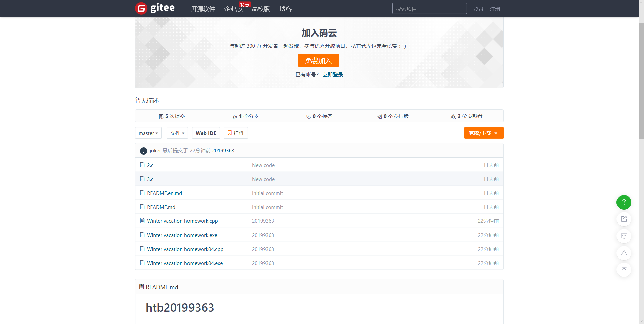Click the branch icon next to 1 个分支
644x324 pixels.
235,117
